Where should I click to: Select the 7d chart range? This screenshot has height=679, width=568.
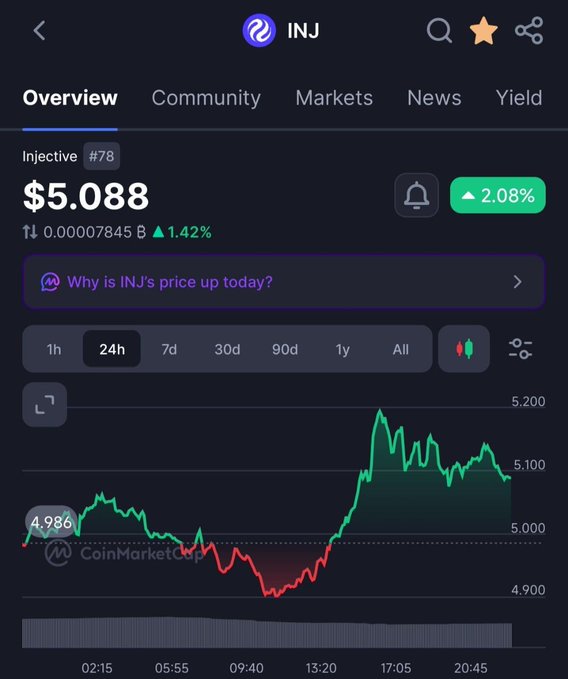pos(169,349)
